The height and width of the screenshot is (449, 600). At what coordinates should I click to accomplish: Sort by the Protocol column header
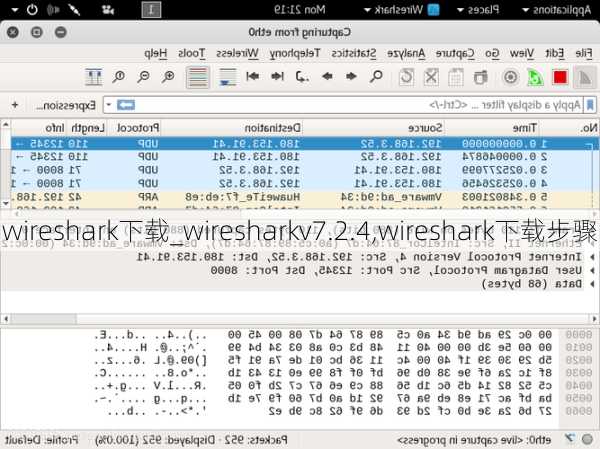pyautogui.click(x=134, y=127)
